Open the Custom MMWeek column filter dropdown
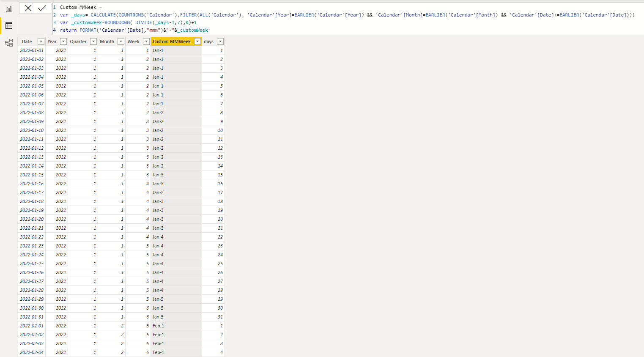Screen dimensions: 644x357 (x=197, y=41)
